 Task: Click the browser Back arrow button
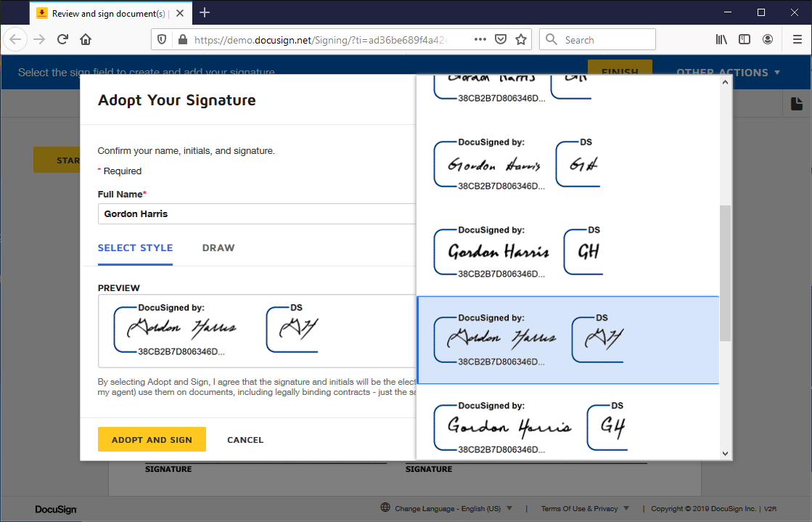[15, 39]
